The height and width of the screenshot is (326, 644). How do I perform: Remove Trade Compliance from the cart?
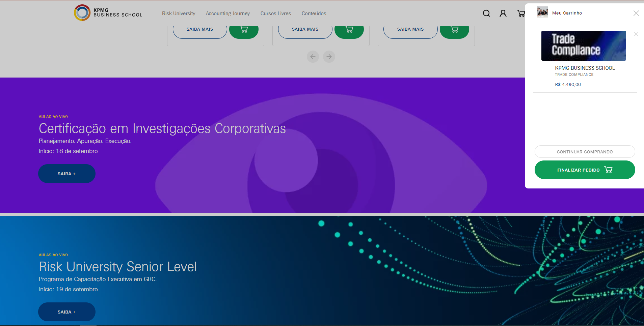tap(636, 34)
